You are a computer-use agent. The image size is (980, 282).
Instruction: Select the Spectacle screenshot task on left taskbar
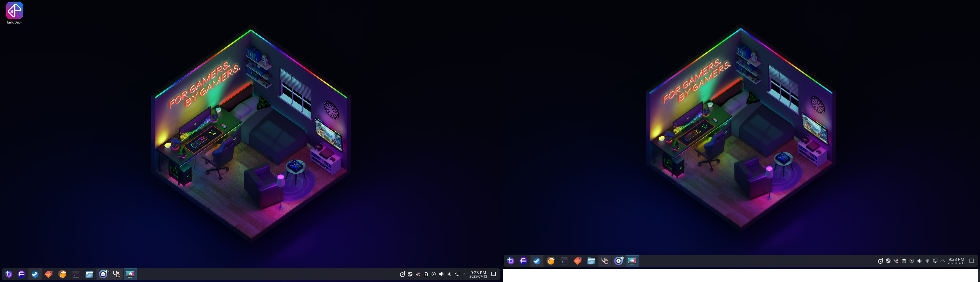[130, 274]
